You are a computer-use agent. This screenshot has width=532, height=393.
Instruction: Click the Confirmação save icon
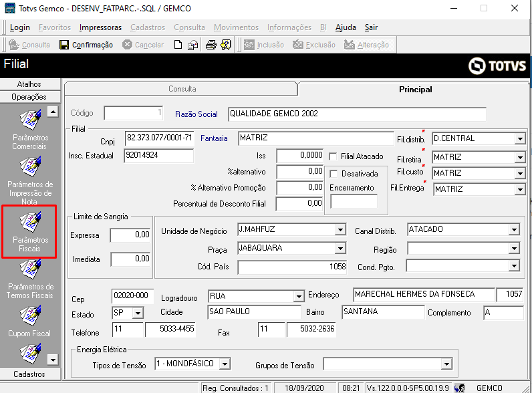point(64,45)
